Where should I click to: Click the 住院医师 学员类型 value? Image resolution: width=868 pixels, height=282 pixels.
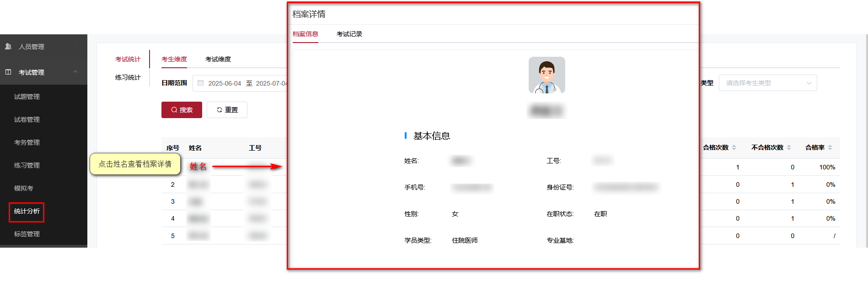(465, 240)
